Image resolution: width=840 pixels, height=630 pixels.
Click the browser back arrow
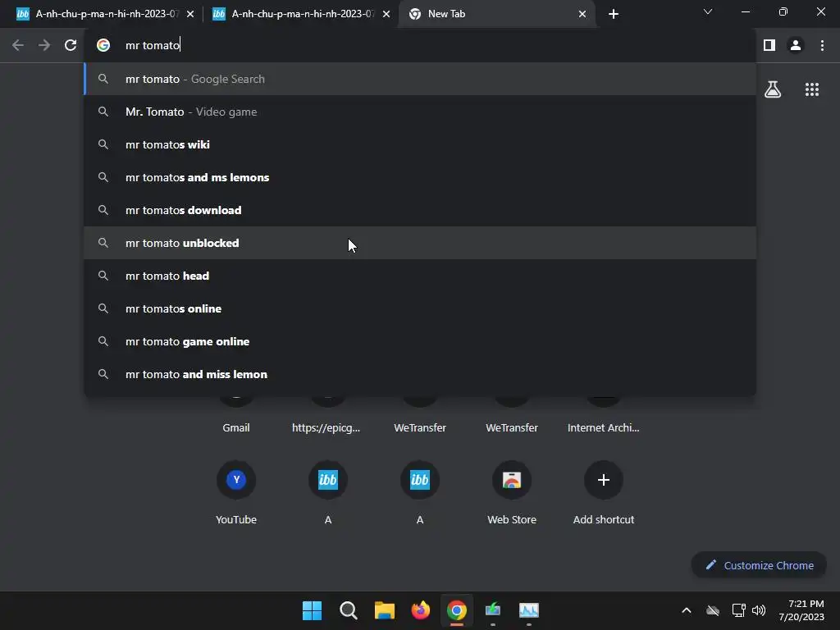pos(18,45)
